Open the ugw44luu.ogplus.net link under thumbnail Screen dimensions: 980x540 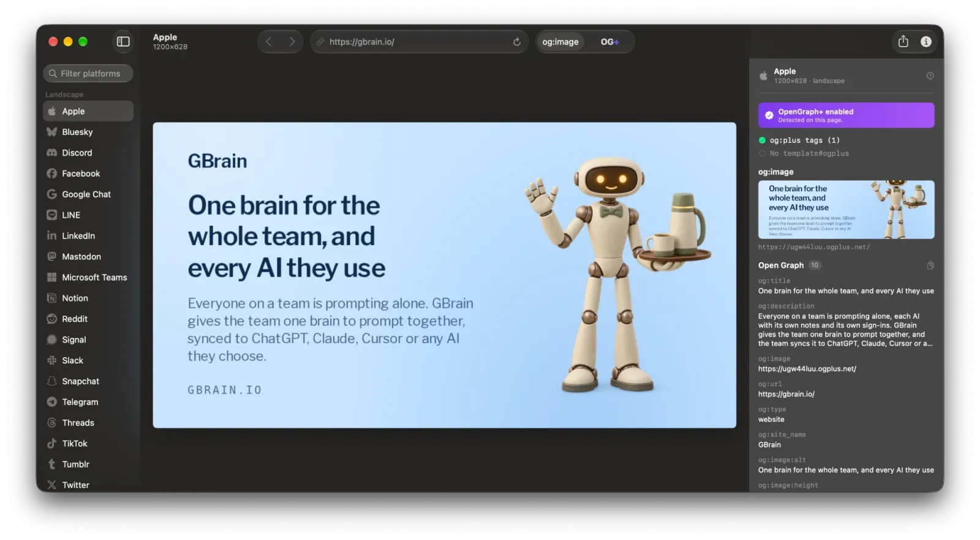click(x=814, y=247)
